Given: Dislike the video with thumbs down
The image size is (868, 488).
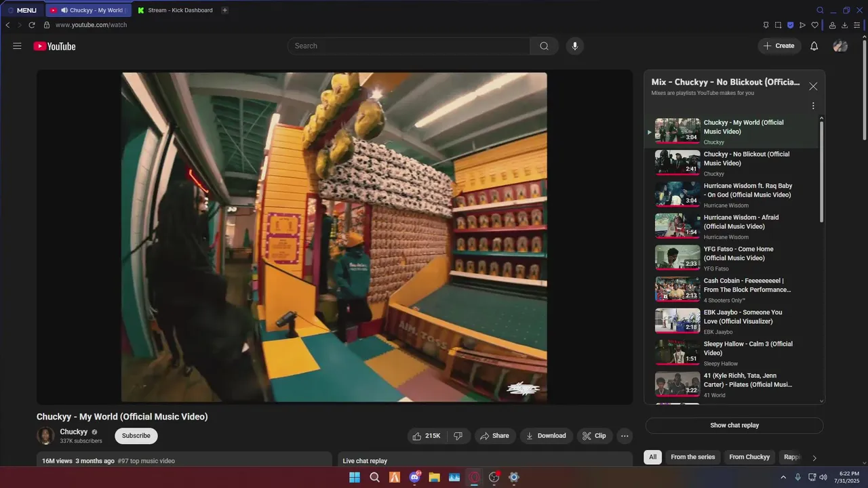Looking at the screenshot, I should [x=458, y=436].
